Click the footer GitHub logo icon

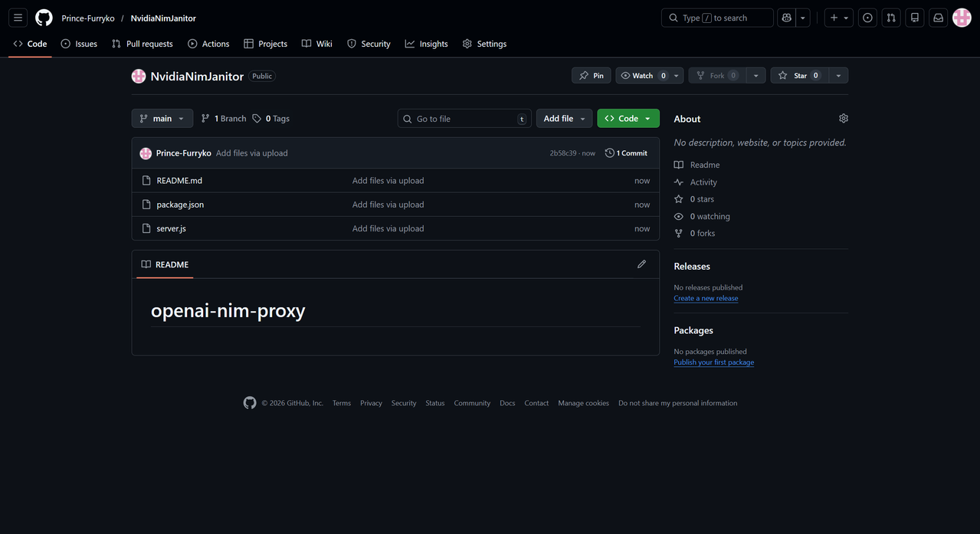pos(250,403)
